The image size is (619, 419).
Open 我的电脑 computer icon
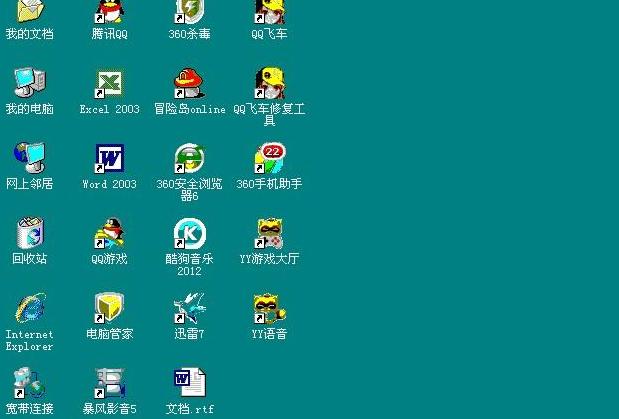click(x=30, y=83)
